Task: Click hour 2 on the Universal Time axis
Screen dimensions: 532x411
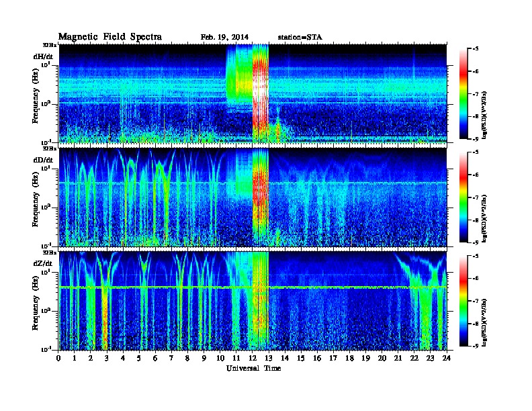Action: [x=91, y=359]
